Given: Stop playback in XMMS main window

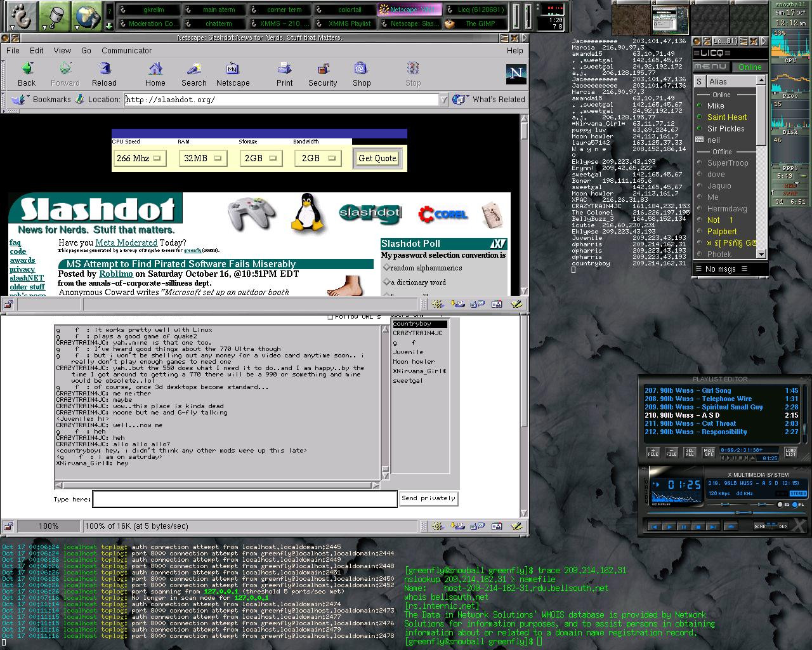Looking at the screenshot, I should coord(698,527).
